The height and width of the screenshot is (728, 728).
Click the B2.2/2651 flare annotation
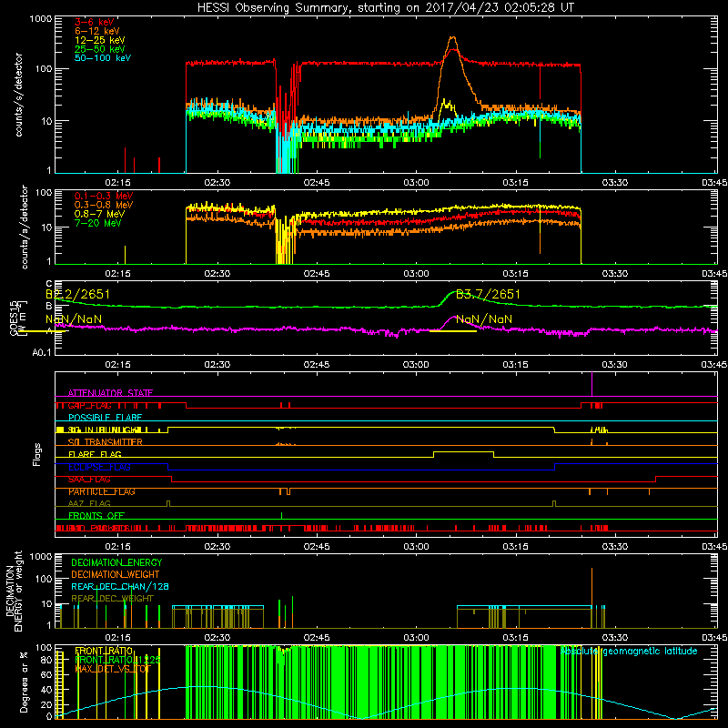pyautogui.click(x=77, y=294)
